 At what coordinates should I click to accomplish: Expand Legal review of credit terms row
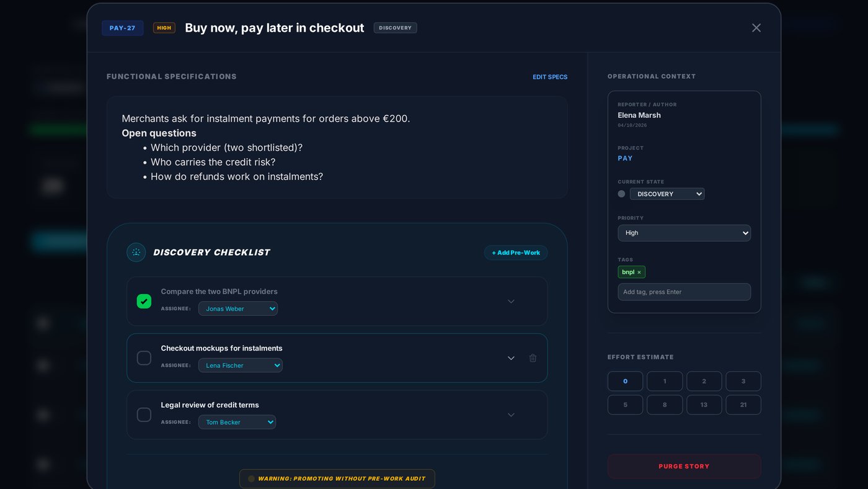(x=511, y=415)
